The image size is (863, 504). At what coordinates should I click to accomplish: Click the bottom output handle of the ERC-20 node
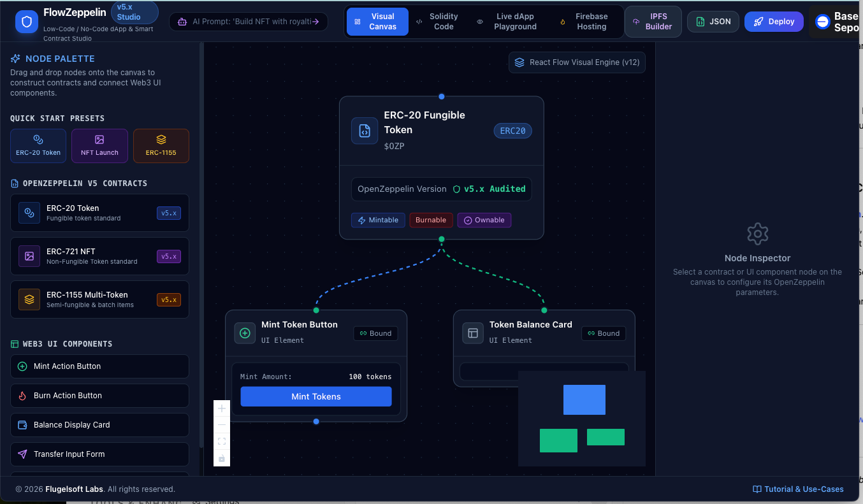[442, 239]
